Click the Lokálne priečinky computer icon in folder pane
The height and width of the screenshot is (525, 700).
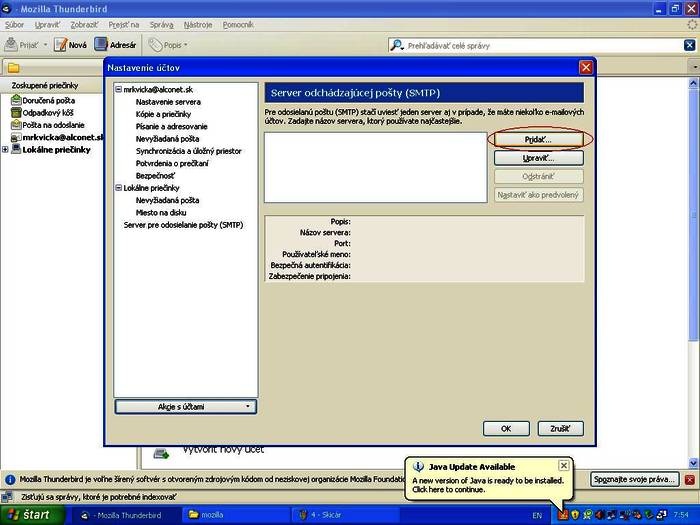point(16,149)
